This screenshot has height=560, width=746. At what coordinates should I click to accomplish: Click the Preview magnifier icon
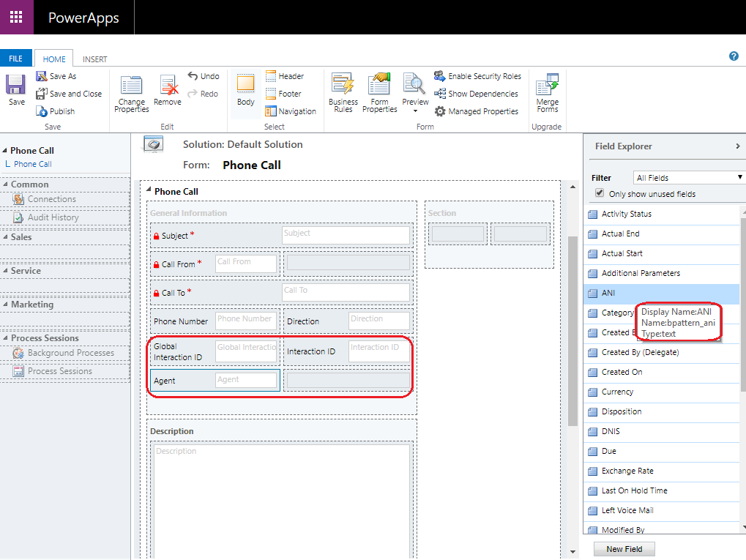pos(414,83)
